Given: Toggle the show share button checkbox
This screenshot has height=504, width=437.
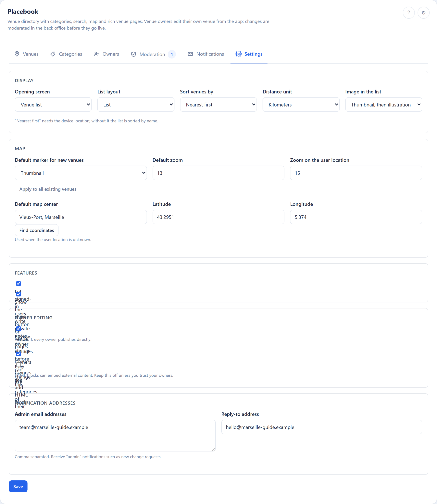Looking at the screenshot, I should 19,294.
